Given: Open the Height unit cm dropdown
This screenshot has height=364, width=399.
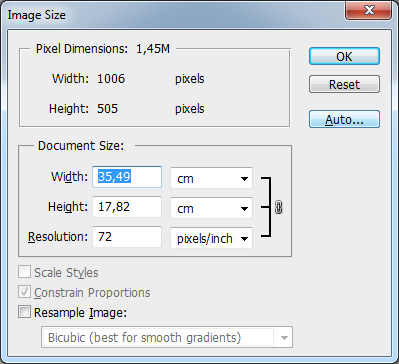Looking at the screenshot, I should (x=211, y=208).
